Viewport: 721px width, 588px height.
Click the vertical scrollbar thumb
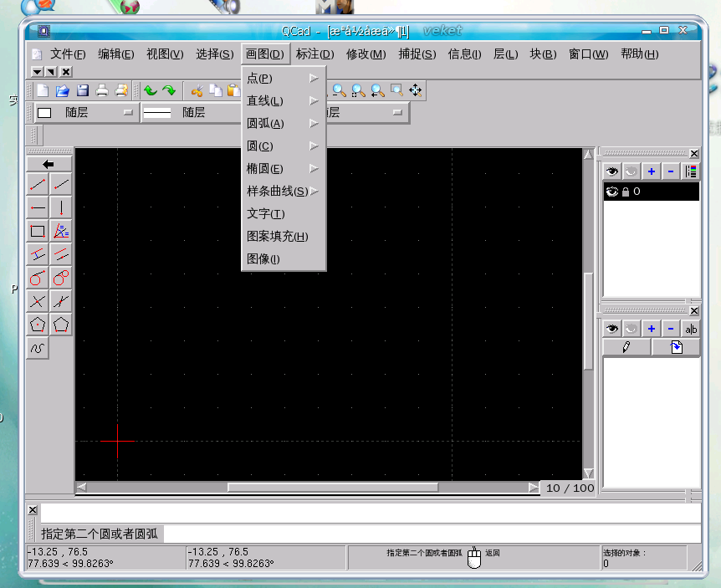coord(588,321)
